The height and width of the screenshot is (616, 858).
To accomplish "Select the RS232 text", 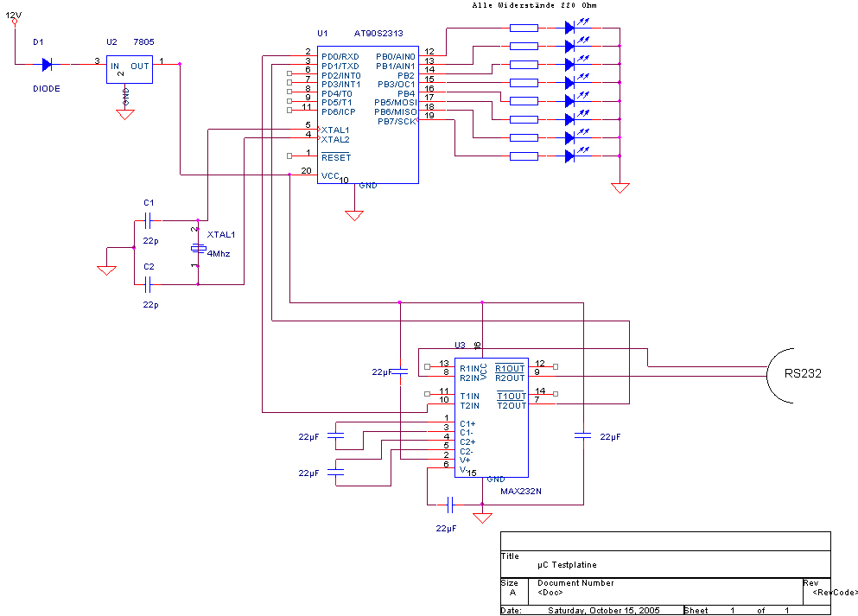I will point(803,373).
